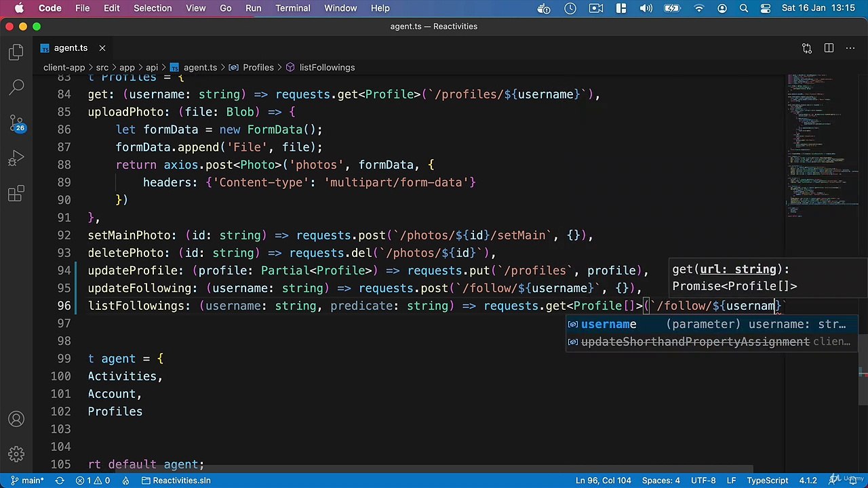Open the Accounts menu in activity bar

pos(16,419)
